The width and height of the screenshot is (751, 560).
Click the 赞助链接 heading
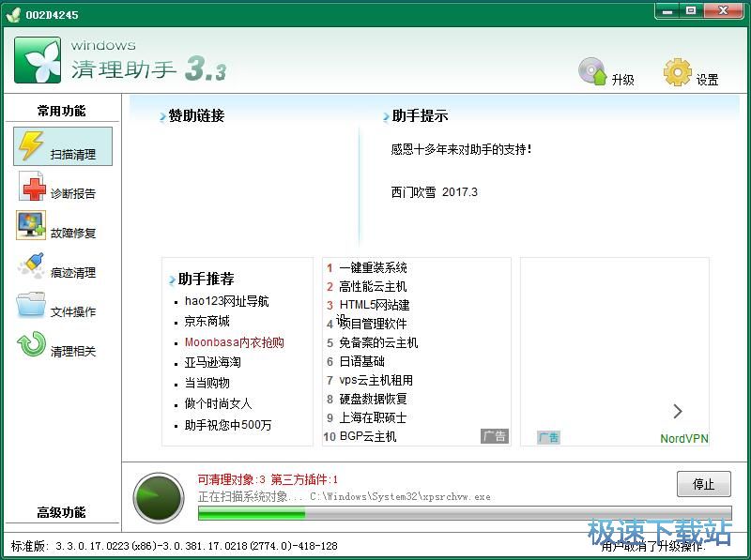click(196, 115)
